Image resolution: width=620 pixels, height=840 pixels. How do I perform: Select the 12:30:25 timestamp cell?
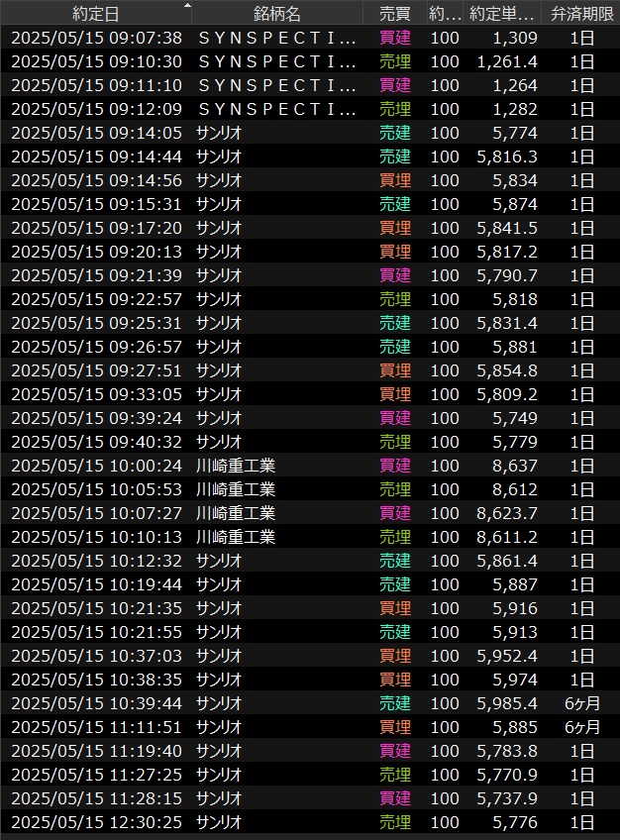[x=96, y=822]
